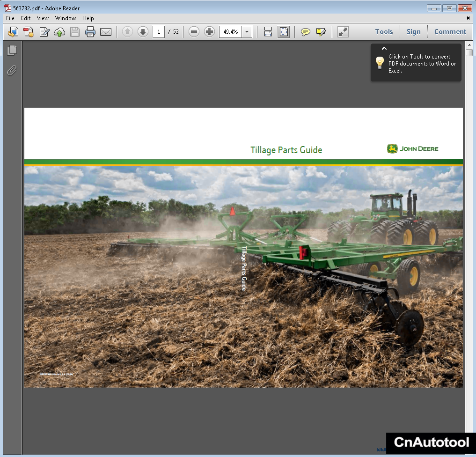Print the document using printer icon
The height and width of the screenshot is (457, 476).
[90, 32]
